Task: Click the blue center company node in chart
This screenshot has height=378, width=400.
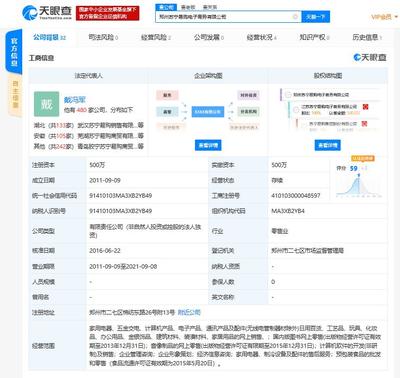Action: (208, 112)
